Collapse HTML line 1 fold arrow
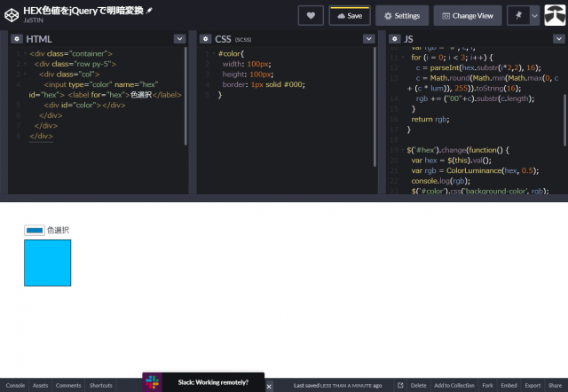Image resolution: width=568 pixels, height=392 pixels. click(25, 53)
